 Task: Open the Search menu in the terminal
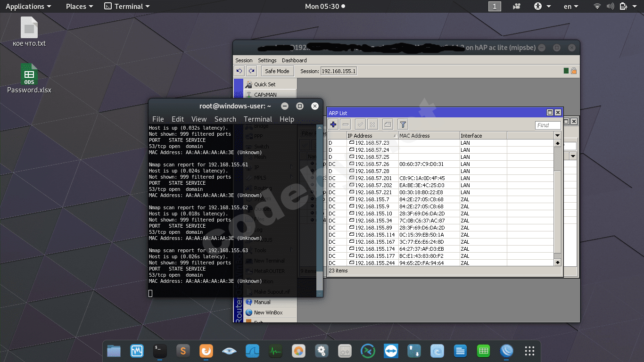coord(225,119)
